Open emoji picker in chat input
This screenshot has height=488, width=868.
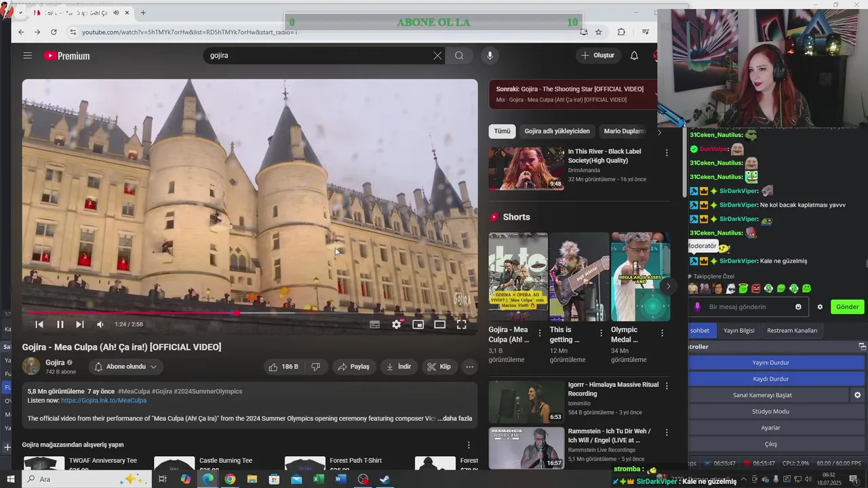[x=798, y=307]
